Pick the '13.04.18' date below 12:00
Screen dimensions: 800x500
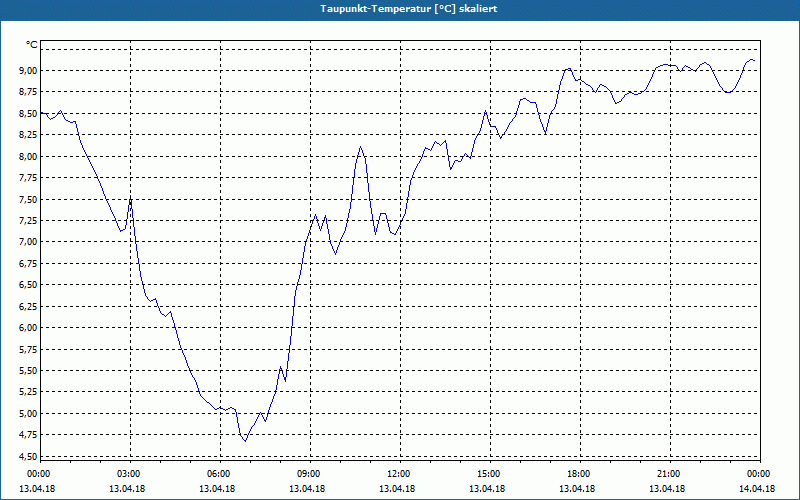click(397, 488)
